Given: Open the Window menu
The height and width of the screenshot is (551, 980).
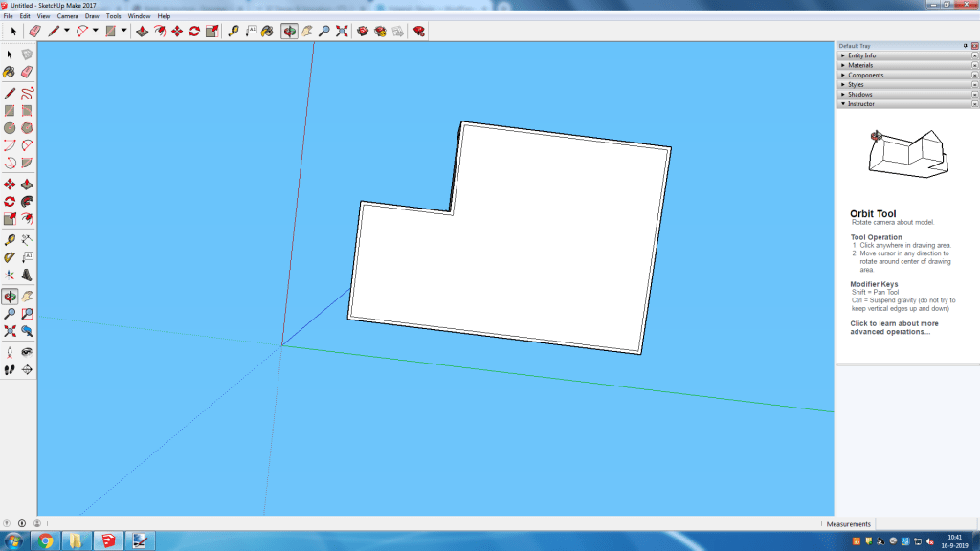Looking at the screenshot, I should click(139, 16).
